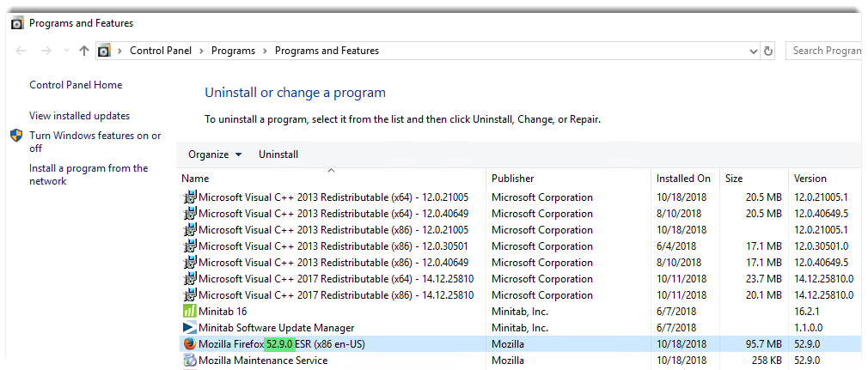Image resolution: width=868 pixels, height=370 pixels.
Task: Click Programs and Features breadcrumb
Action: 327,51
